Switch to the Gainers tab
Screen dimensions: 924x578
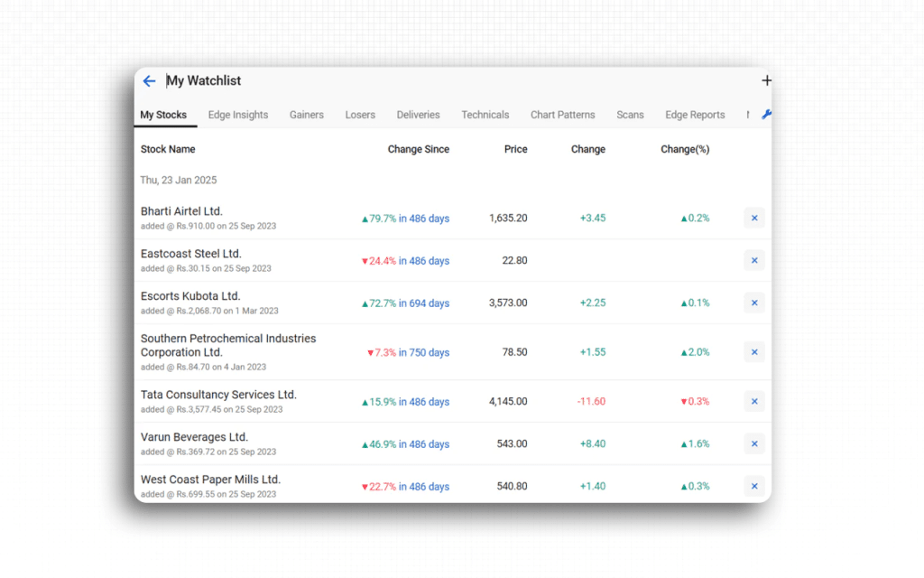[307, 115]
